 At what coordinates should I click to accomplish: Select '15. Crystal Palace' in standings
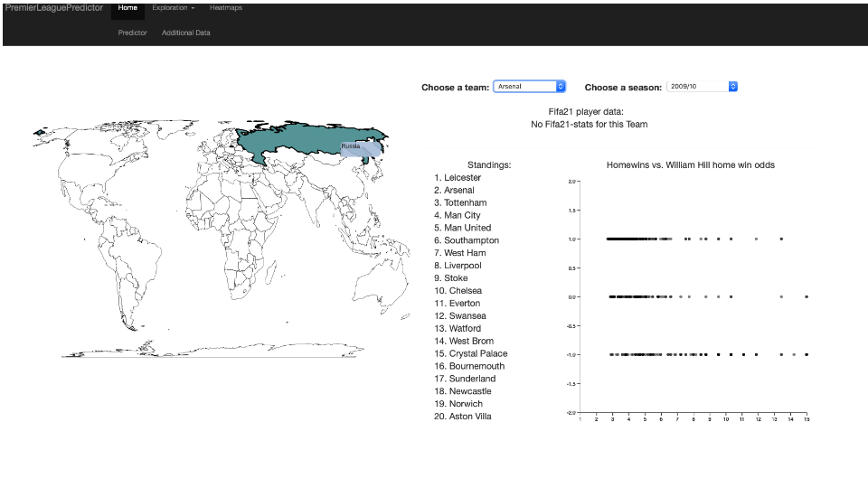470,353
